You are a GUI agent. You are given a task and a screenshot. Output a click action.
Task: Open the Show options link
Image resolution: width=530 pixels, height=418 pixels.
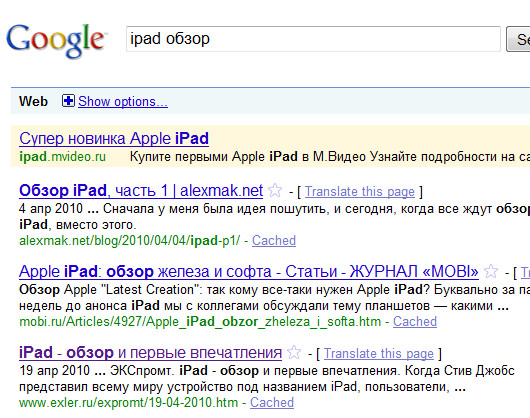pos(123,101)
